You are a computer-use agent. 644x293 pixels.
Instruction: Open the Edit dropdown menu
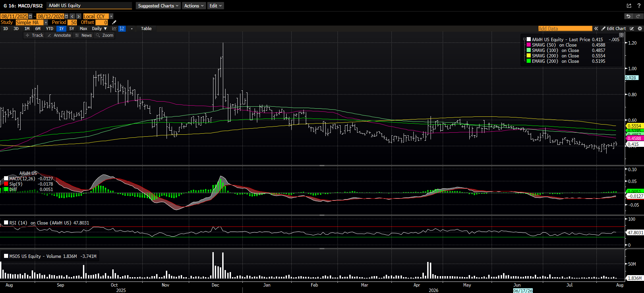click(215, 6)
